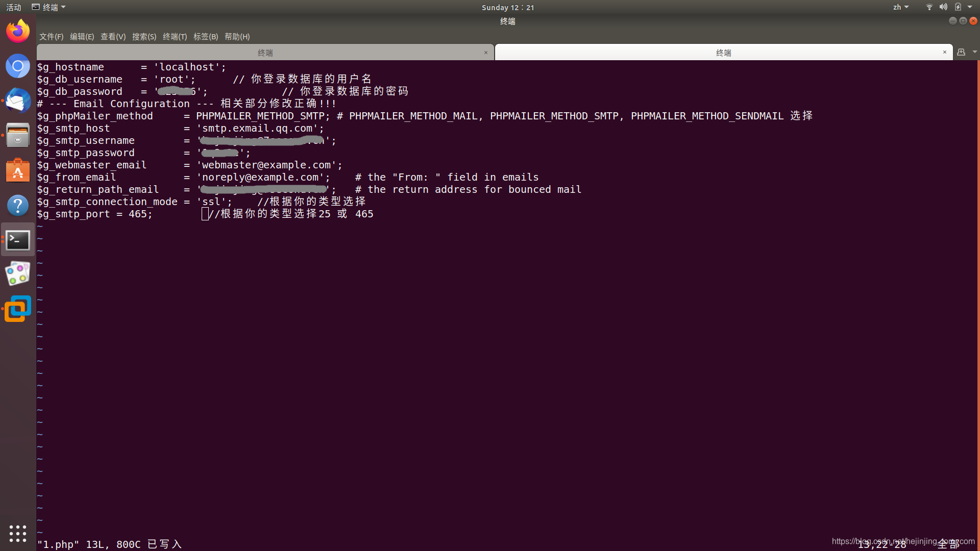Open Thunderbird mail client
The width and height of the screenshot is (980, 551).
18,101
